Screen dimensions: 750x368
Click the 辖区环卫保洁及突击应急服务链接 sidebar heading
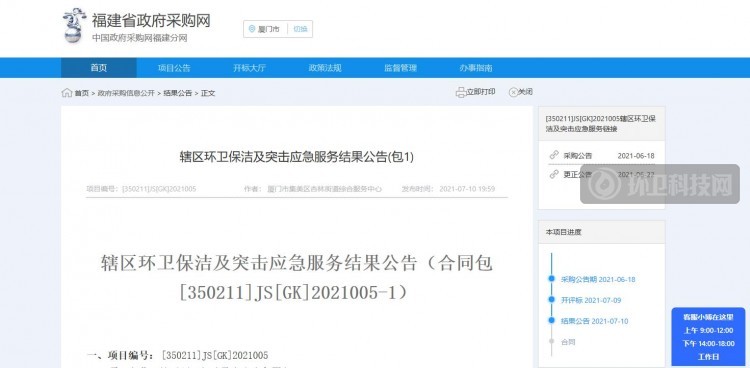600,123
